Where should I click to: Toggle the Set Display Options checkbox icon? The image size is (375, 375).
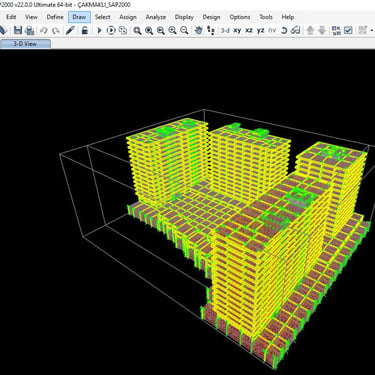[x=348, y=30]
